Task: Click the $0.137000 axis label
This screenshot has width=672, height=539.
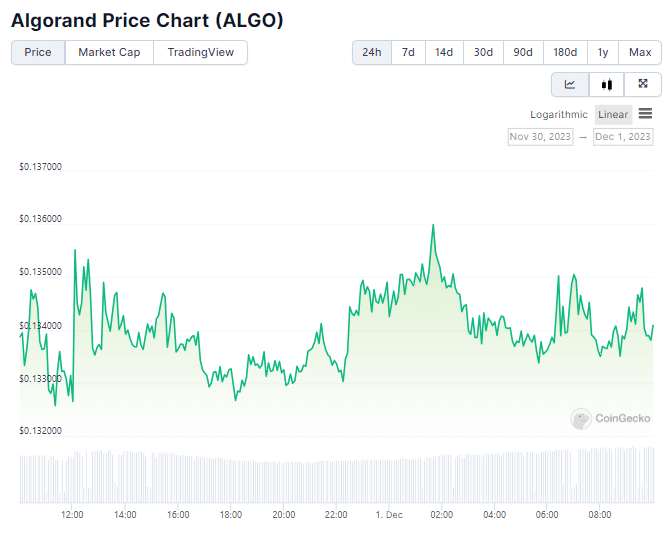Action: click(x=40, y=167)
